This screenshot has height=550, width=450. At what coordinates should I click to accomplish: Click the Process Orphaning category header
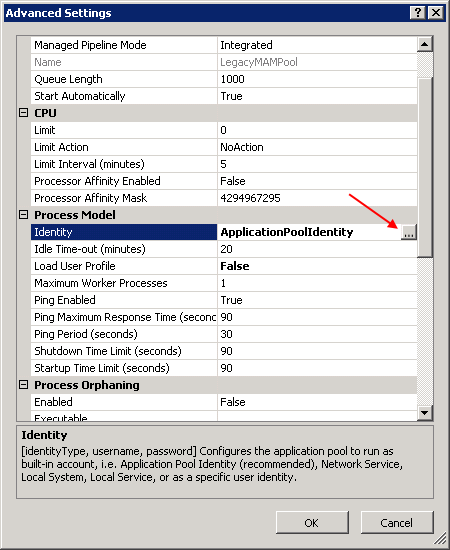coord(87,385)
